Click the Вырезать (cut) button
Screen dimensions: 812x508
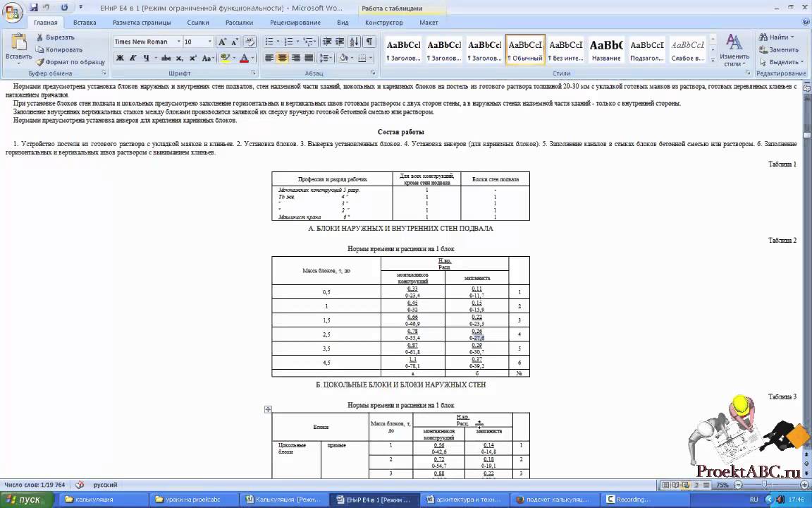56,37
